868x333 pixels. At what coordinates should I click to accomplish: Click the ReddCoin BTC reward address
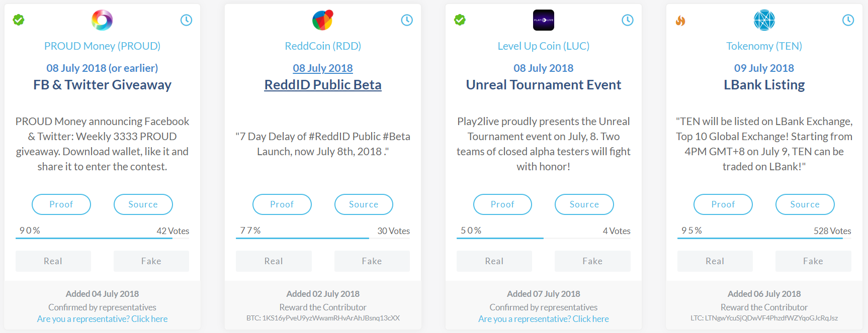[x=323, y=318]
